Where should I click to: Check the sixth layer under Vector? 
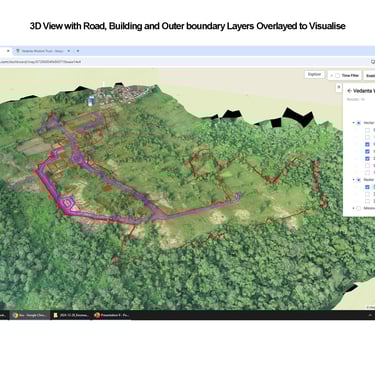coord(367,166)
